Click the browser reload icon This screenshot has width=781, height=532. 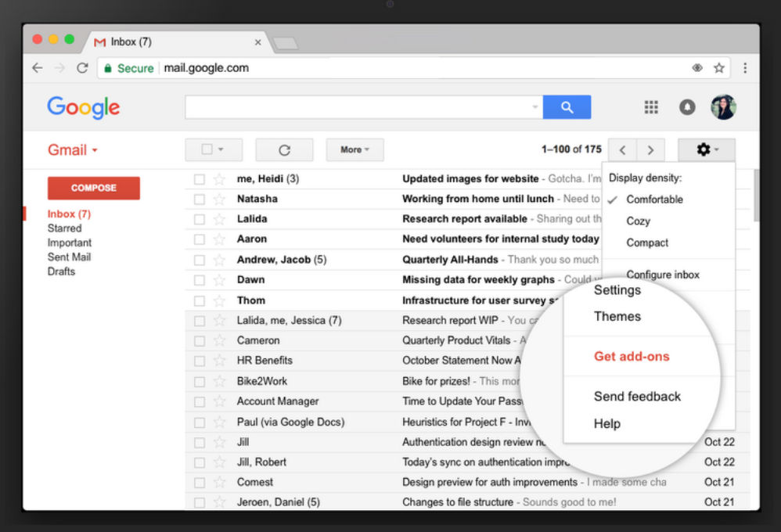(x=83, y=68)
